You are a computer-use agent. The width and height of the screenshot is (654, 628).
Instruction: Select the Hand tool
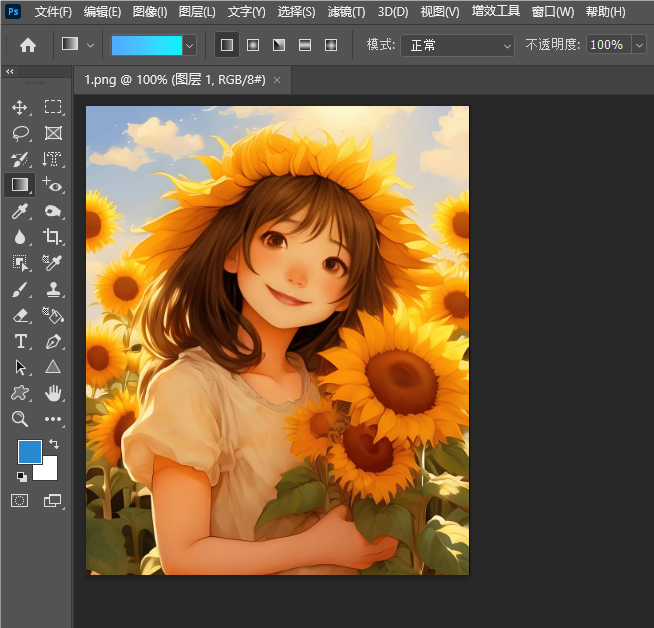tap(53, 393)
